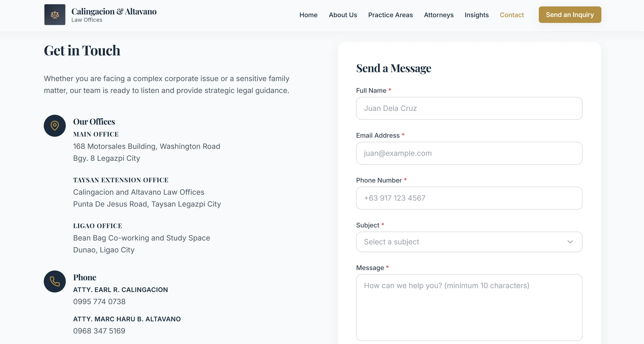Click the location pin icon beside Our Offices
This screenshot has width=644, height=344.
click(x=55, y=126)
